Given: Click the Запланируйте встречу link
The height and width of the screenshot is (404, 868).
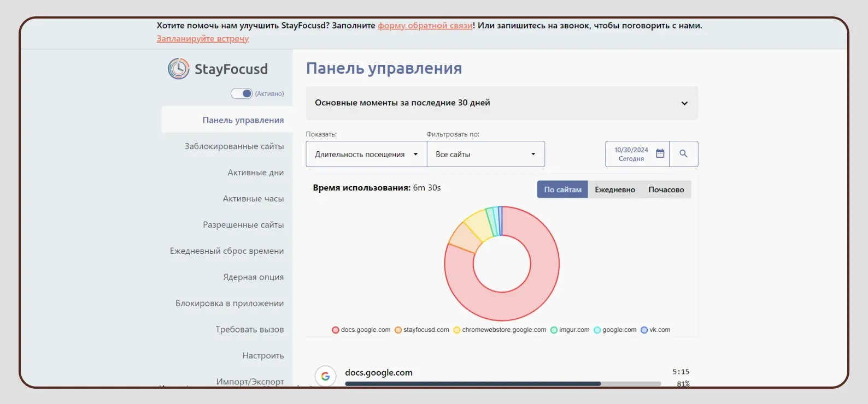Looking at the screenshot, I should (x=203, y=39).
